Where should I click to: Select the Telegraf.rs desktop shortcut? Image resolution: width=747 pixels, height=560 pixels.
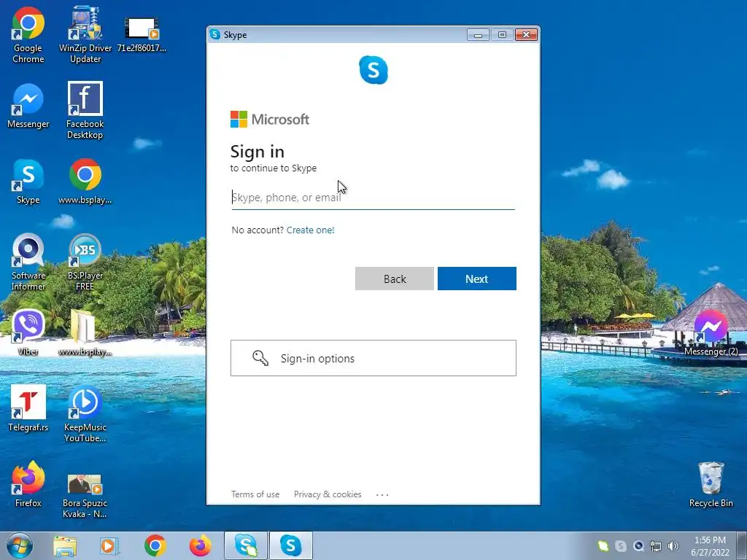click(x=28, y=408)
